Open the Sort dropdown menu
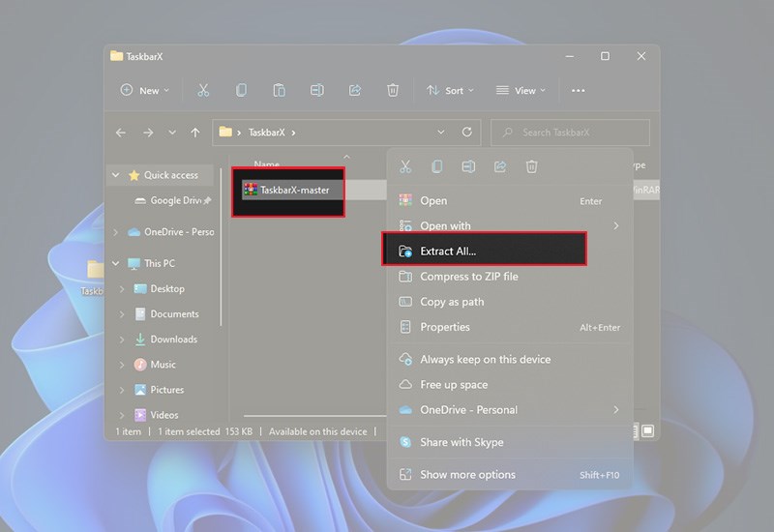 (x=450, y=90)
